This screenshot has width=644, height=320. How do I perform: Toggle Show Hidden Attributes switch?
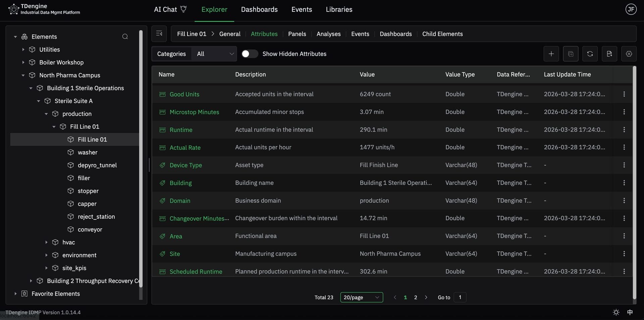click(250, 54)
